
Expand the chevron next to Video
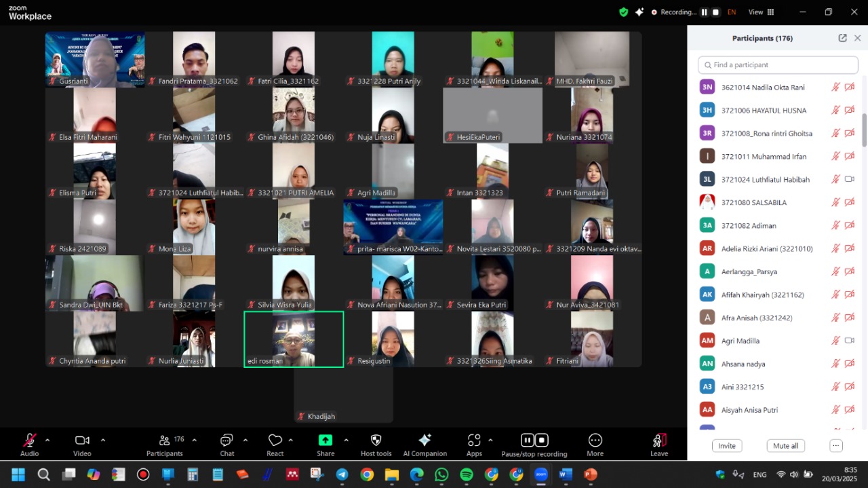103,440
